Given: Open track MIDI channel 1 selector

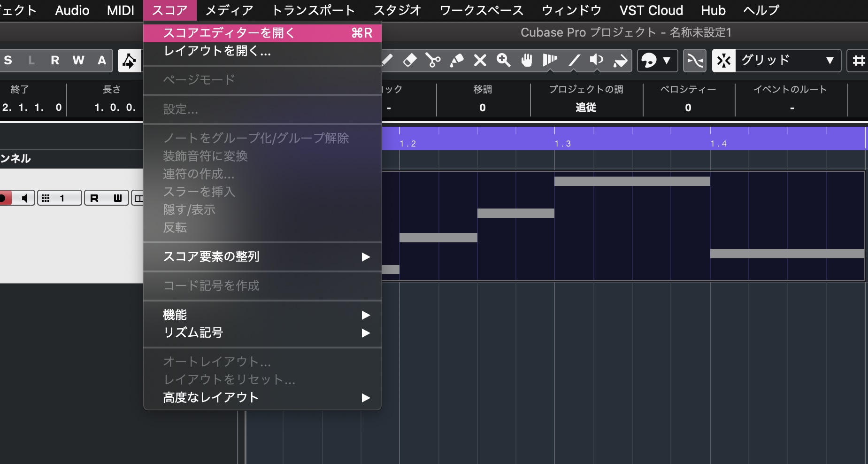Looking at the screenshot, I should pos(60,198).
